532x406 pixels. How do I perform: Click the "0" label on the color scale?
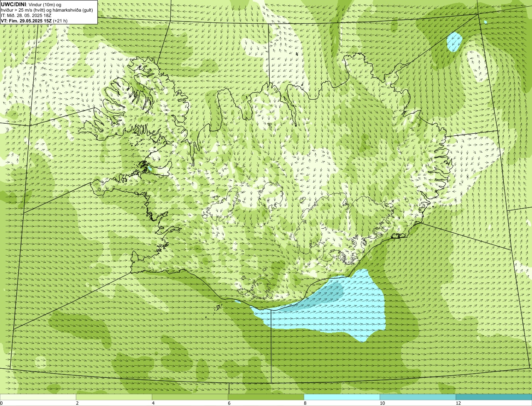click(1, 404)
